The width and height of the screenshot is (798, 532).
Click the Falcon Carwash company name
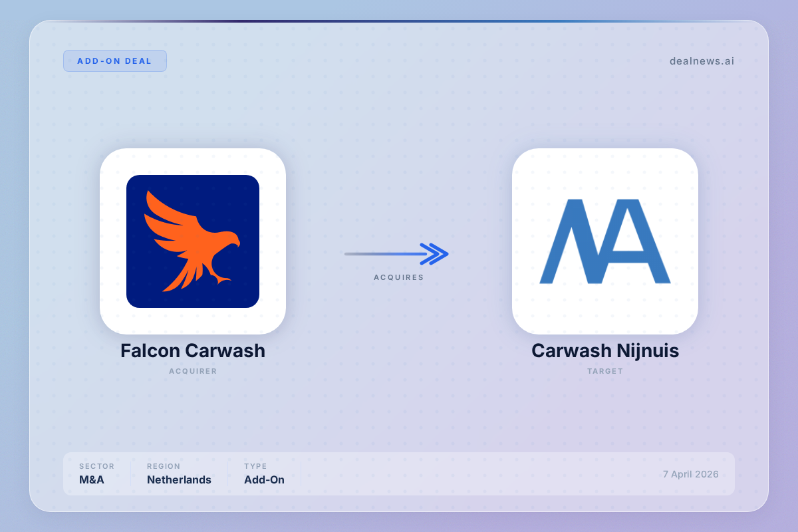(x=193, y=351)
